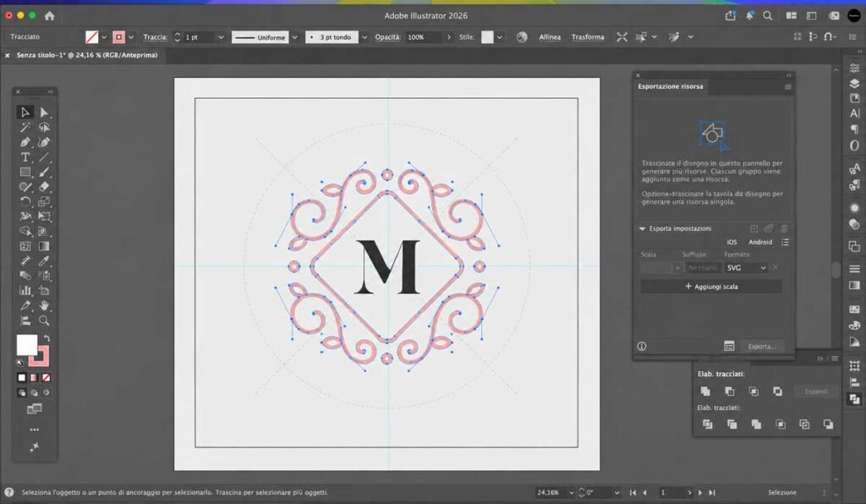The width and height of the screenshot is (866, 504).
Task: Select the Line Segment tool
Action: (44, 157)
